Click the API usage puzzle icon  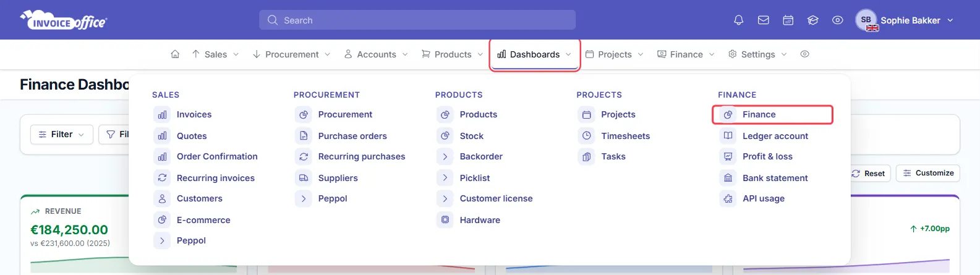(x=728, y=199)
